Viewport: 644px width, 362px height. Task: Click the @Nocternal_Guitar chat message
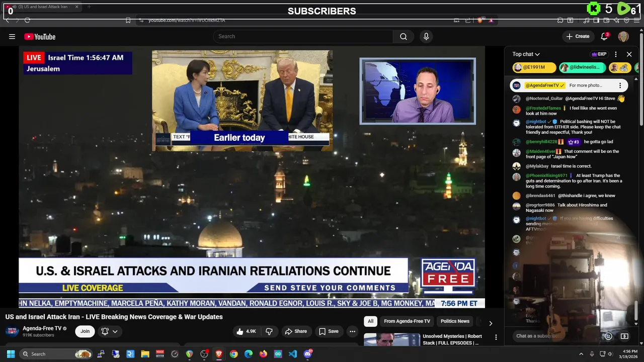(569, 99)
